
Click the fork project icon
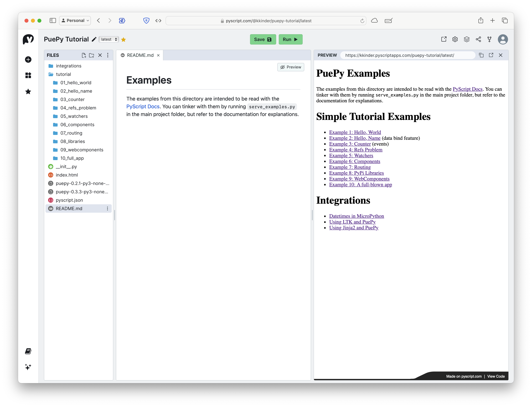tap(489, 39)
